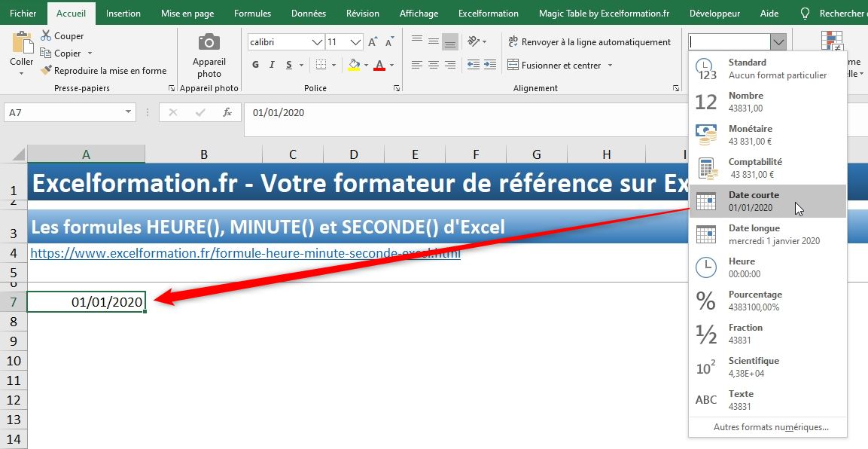Expand the Name Box dropdown
The height and width of the screenshot is (449, 868).
(x=129, y=112)
